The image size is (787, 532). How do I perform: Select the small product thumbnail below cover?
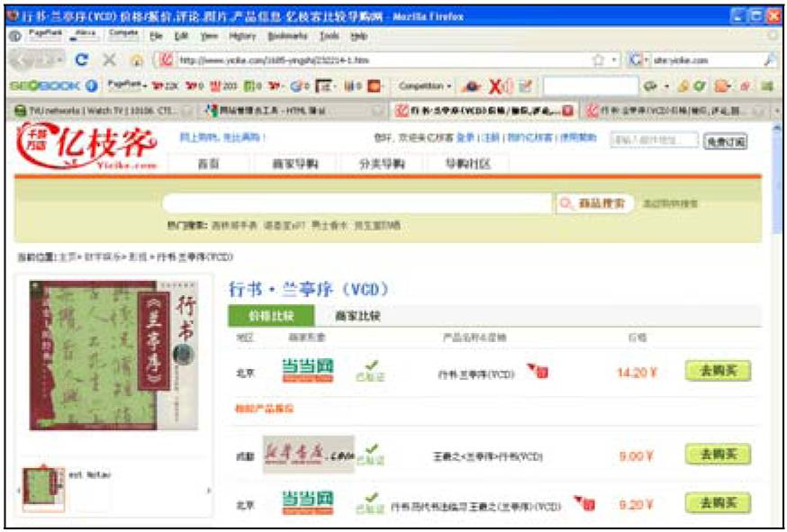pos(44,490)
